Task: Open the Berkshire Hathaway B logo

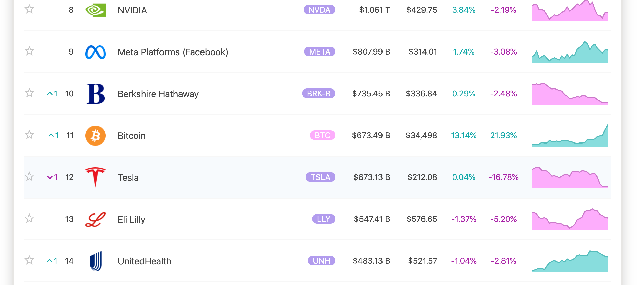Action: (x=95, y=94)
